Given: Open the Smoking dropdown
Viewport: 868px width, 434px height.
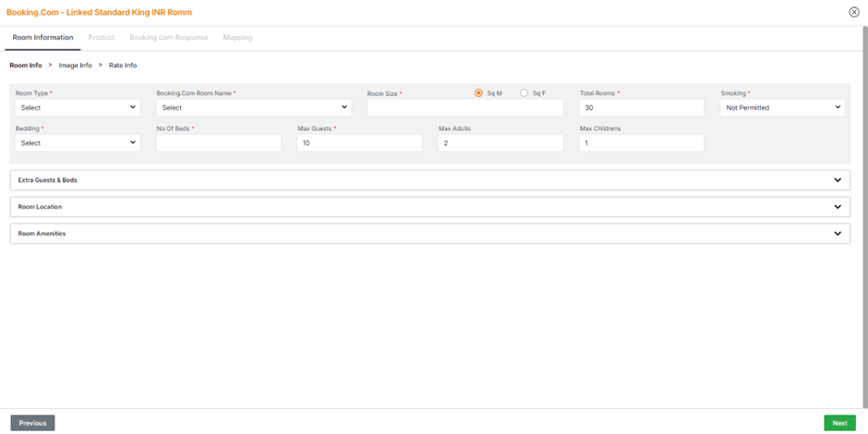Looking at the screenshot, I should click(x=782, y=108).
